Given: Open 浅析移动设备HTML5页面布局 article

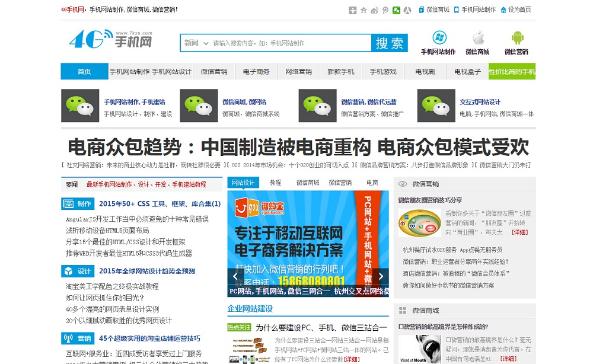Looking at the screenshot, I should coord(107,231).
